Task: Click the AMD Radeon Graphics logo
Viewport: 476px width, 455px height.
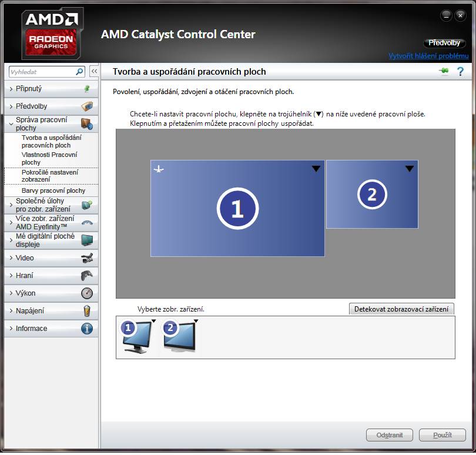Action: 52,34
